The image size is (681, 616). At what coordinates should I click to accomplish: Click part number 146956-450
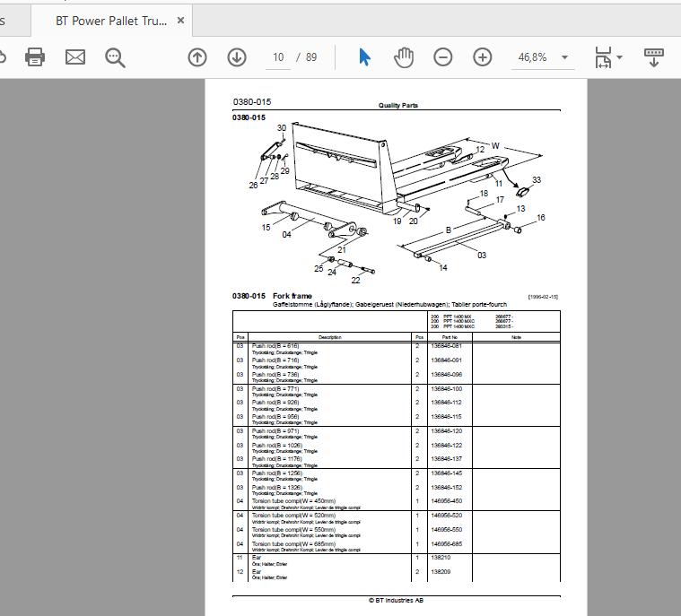(x=446, y=500)
